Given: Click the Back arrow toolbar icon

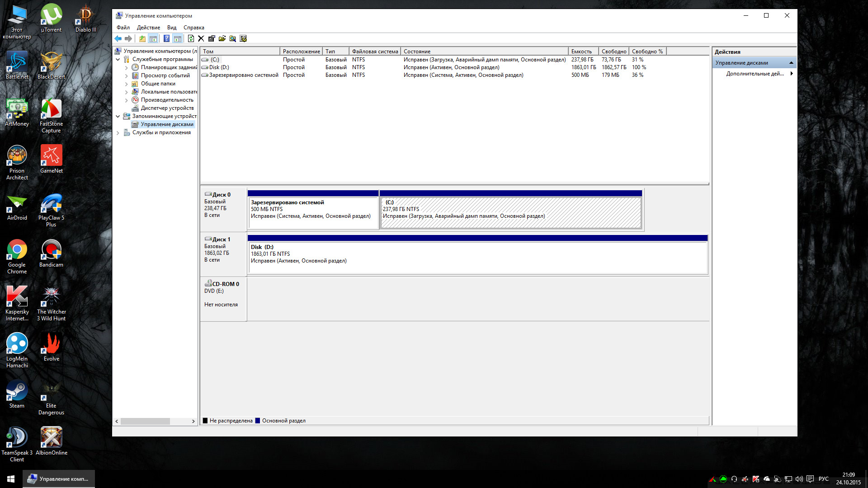Looking at the screenshot, I should click(x=118, y=39).
